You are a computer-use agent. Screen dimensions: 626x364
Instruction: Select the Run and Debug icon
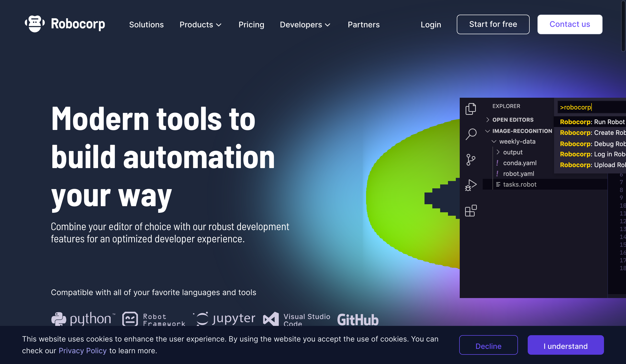[x=471, y=185]
